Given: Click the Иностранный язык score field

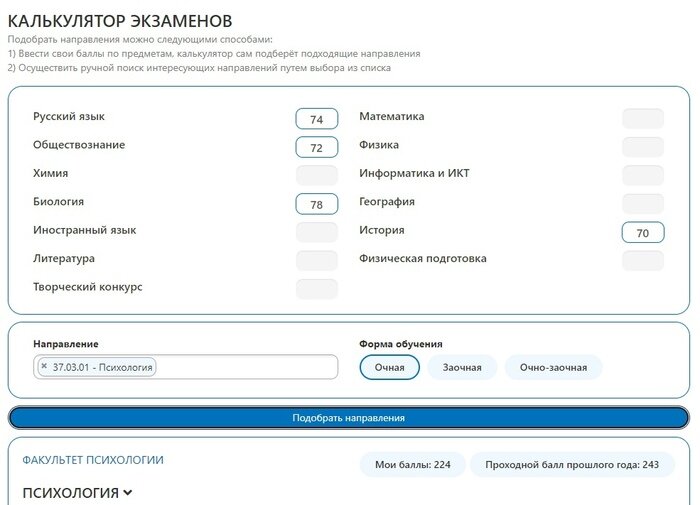Looking at the screenshot, I should point(317,232).
